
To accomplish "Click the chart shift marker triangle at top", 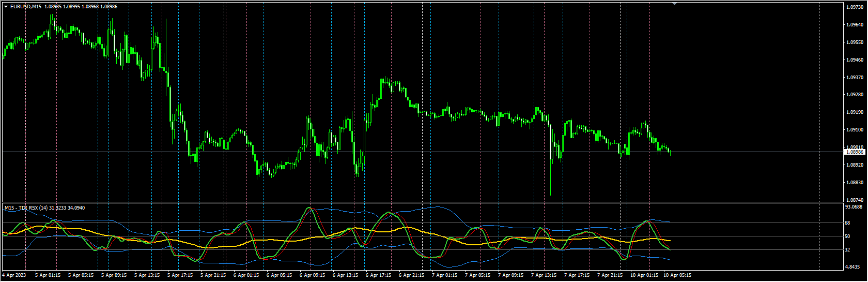I will (674, 4).
